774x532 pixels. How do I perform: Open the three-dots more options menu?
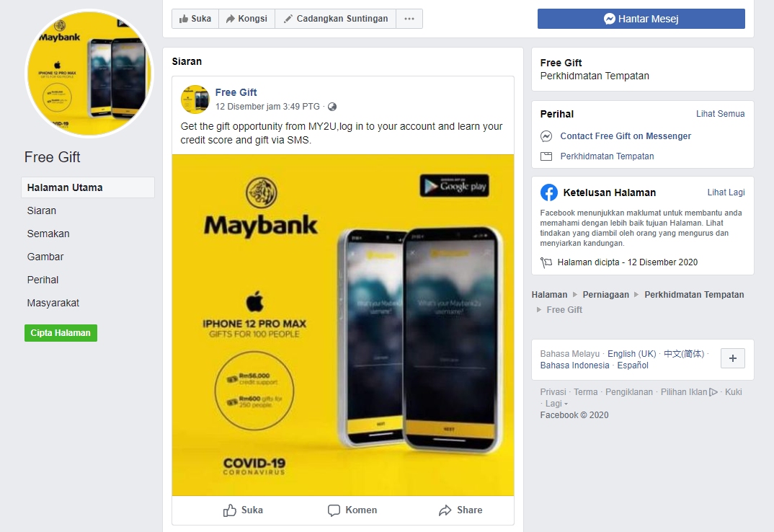click(409, 19)
